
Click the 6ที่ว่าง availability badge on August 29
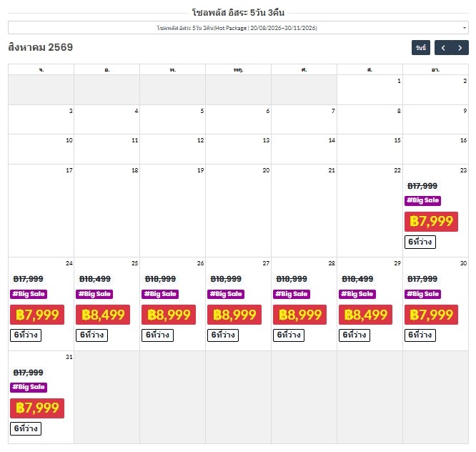[x=354, y=335]
